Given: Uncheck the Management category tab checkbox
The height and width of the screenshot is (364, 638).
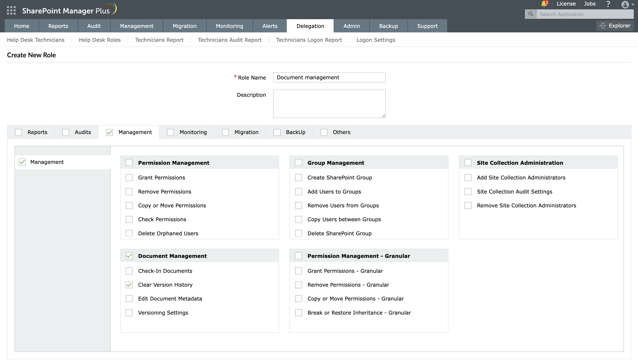Looking at the screenshot, I should pos(110,132).
